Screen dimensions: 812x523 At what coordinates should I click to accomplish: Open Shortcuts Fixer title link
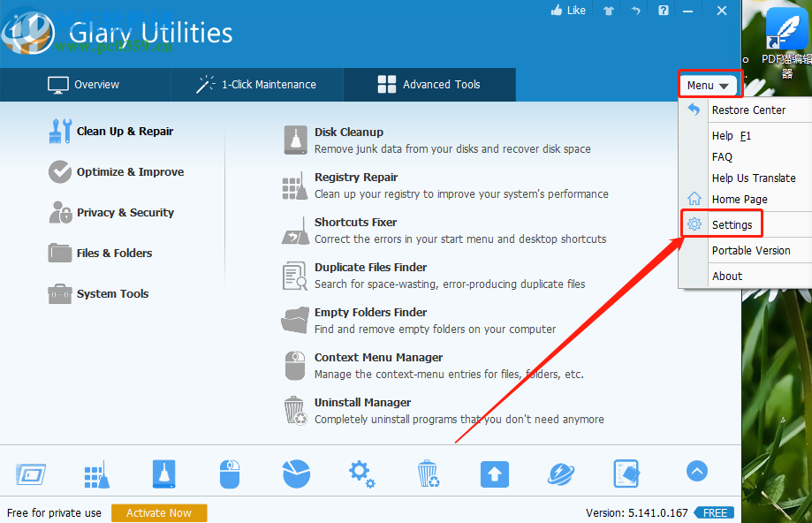(356, 222)
